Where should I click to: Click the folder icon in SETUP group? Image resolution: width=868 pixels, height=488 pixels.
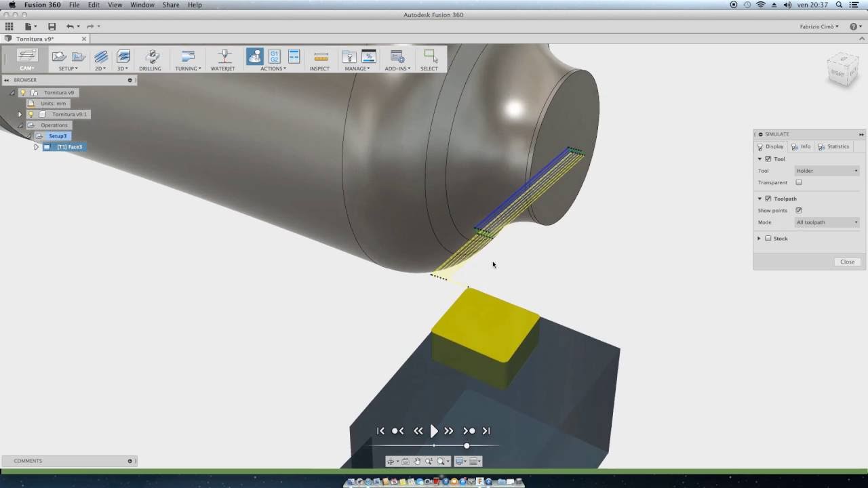78,56
